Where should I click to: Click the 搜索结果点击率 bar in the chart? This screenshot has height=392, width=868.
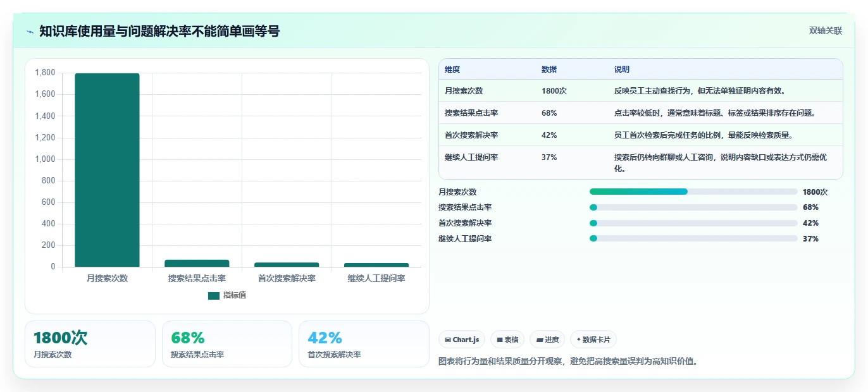point(197,263)
